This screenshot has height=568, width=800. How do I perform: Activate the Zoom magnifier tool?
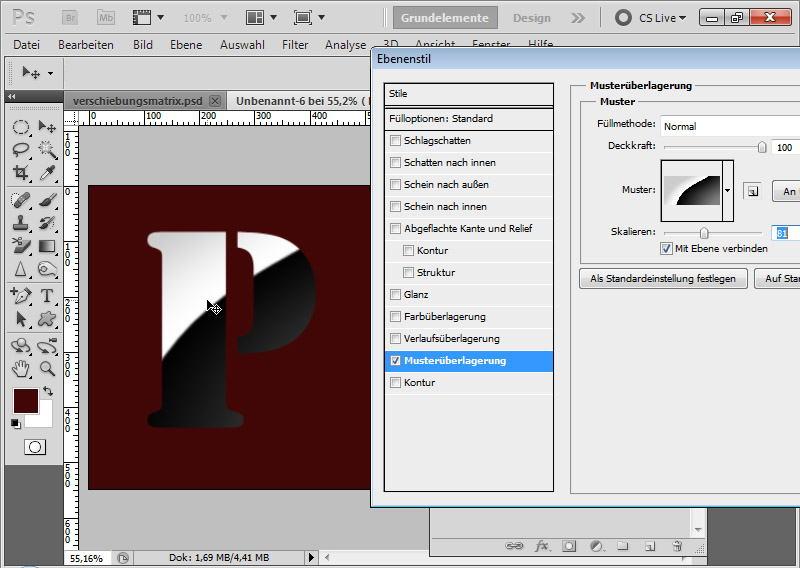46,369
